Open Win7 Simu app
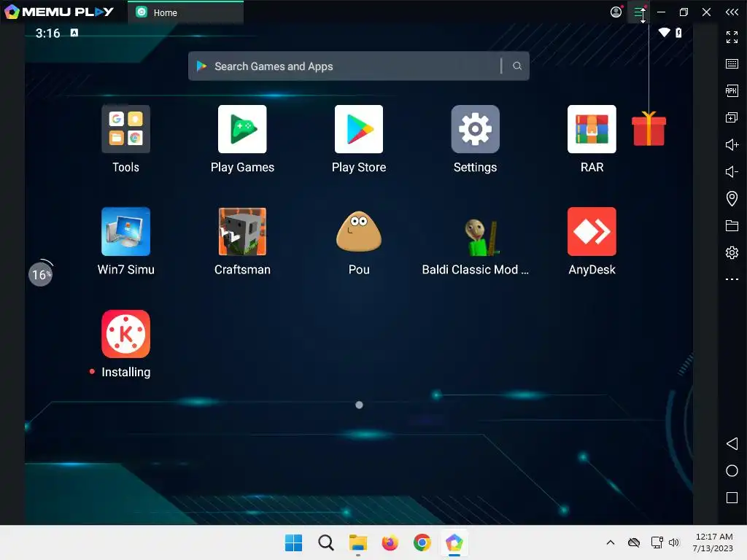The height and width of the screenshot is (560, 747). tap(125, 231)
